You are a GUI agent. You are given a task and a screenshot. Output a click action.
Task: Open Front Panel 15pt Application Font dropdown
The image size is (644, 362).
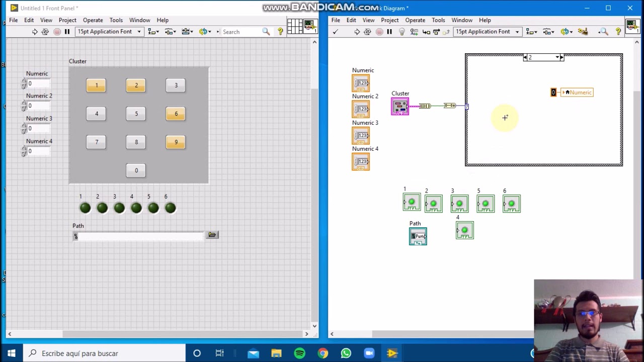click(109, 32)
